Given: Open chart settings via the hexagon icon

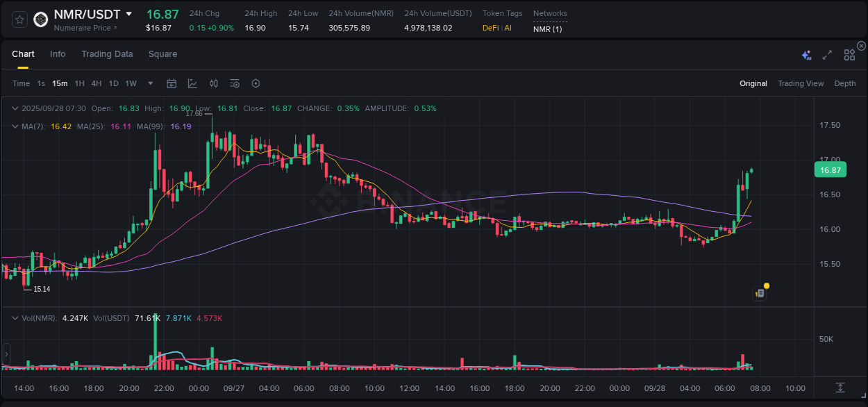Looking at the screenshot, I should 256,83.
